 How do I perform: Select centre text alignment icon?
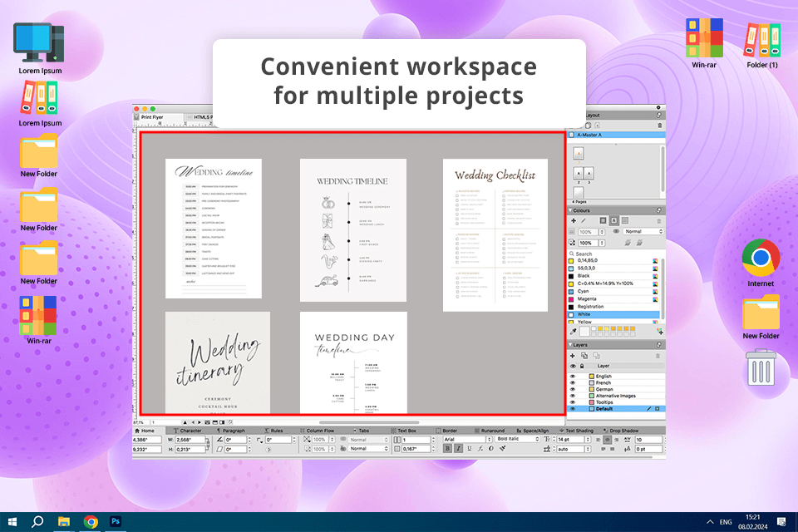point(607,440)
